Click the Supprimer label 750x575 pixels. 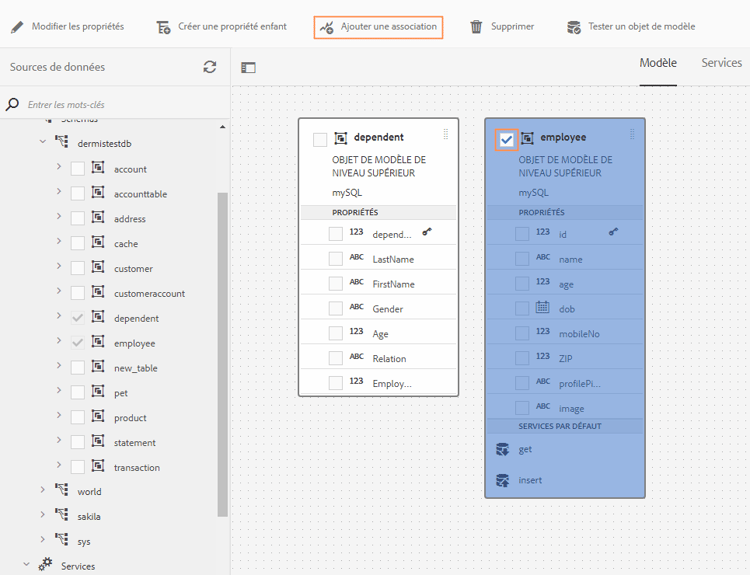(512, 27)
